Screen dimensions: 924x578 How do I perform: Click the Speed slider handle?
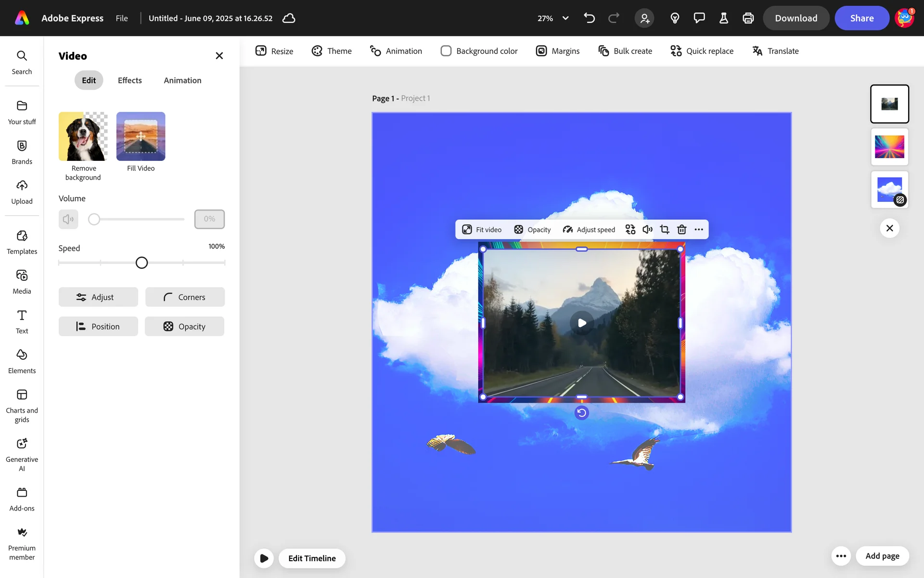(x=141, y=263)
